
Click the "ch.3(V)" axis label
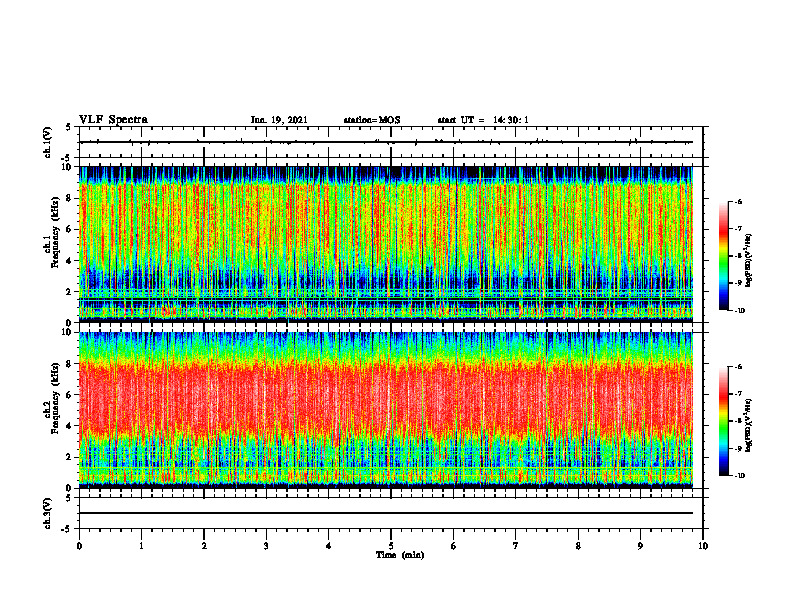tap(48, 513)
